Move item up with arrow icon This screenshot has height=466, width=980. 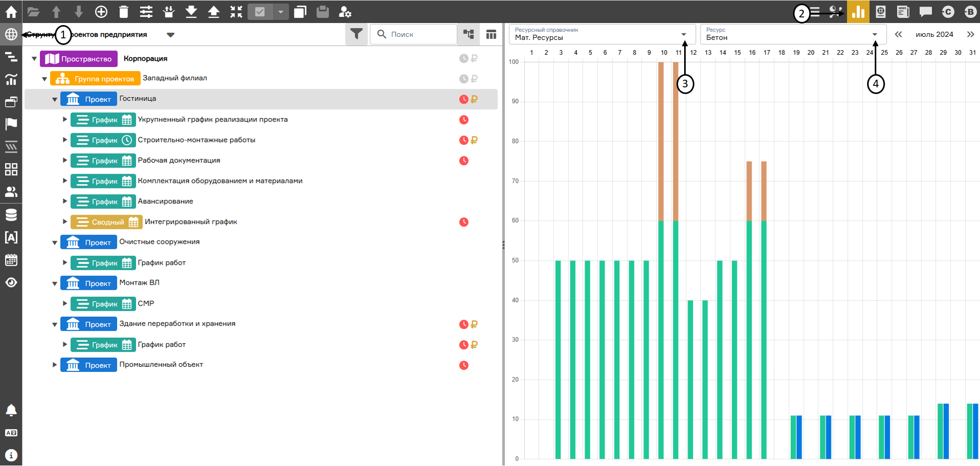[x=56, y=11]
